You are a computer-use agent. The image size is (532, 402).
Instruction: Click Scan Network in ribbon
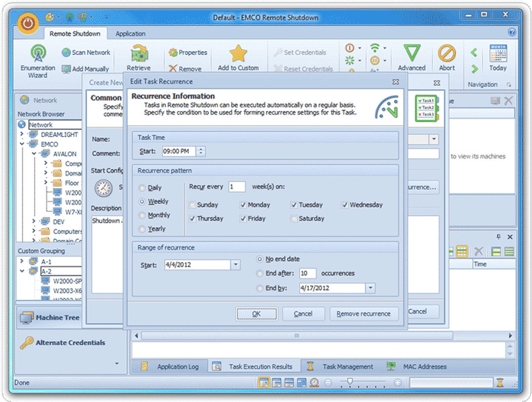[86, 52]
